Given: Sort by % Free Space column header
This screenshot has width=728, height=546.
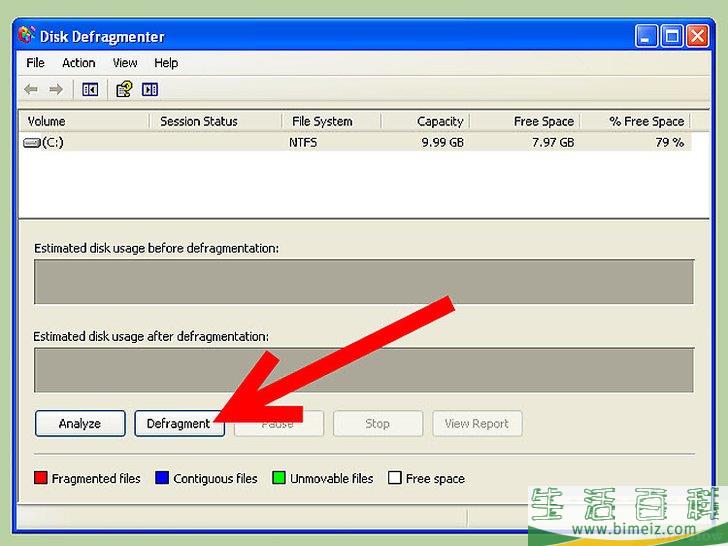Looking at the screenshot, I should [635, 122].
